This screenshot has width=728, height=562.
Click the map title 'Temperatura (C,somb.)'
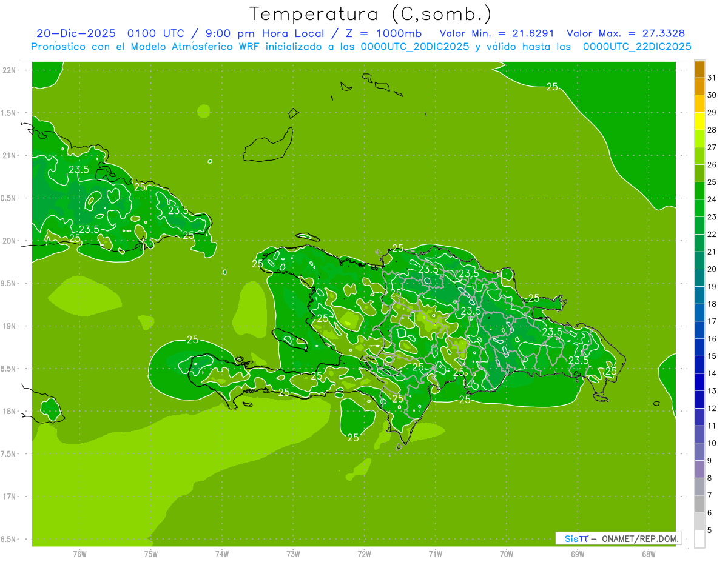coord(371,13)
